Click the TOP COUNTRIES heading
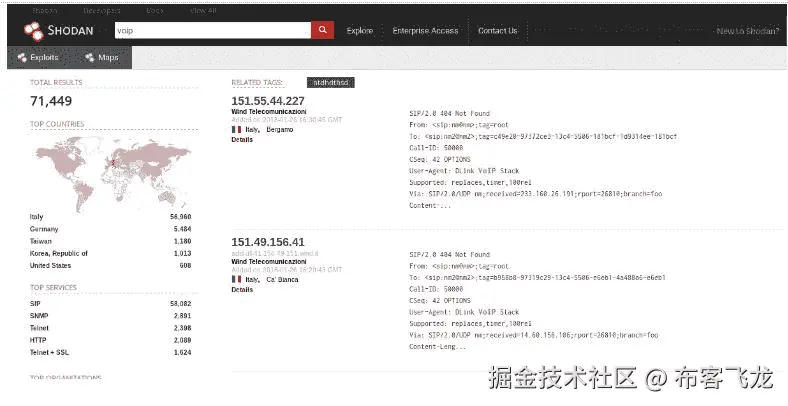 point(57,124)
